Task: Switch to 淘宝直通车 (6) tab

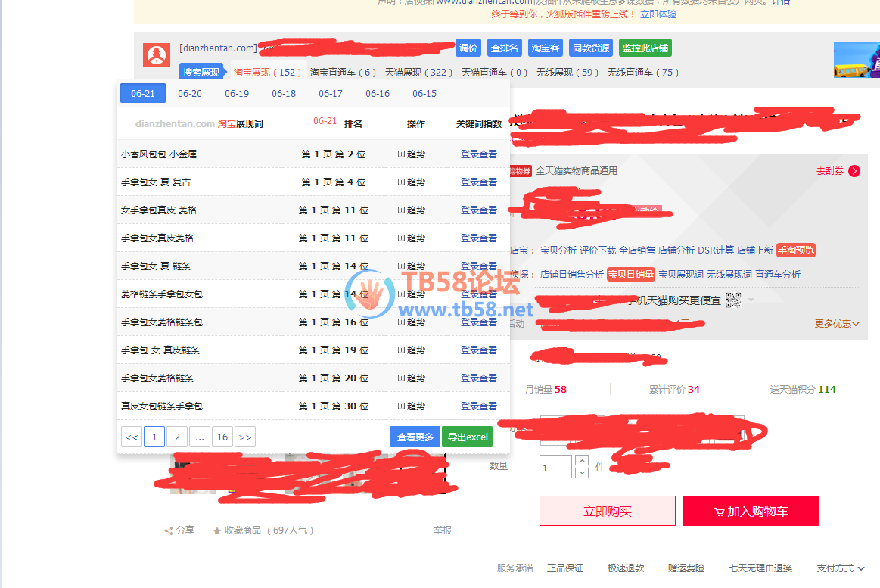Action: (x=343, y=73)
